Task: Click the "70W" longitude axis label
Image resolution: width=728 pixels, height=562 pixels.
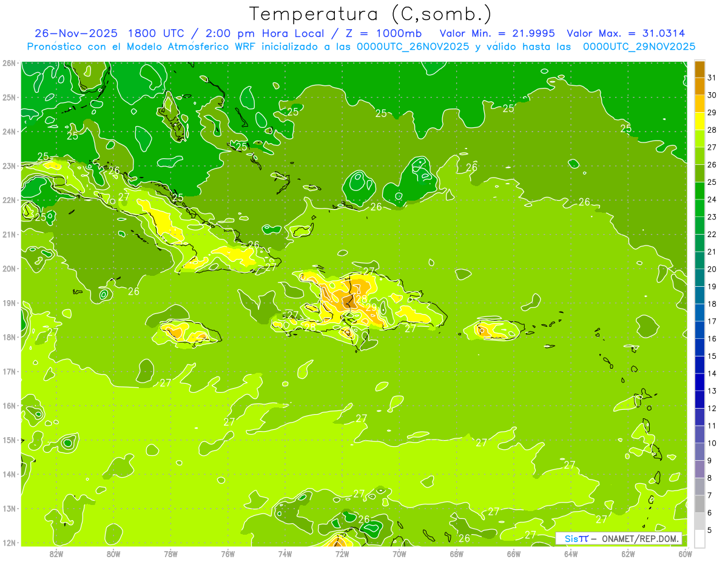Action: point(399,554)
